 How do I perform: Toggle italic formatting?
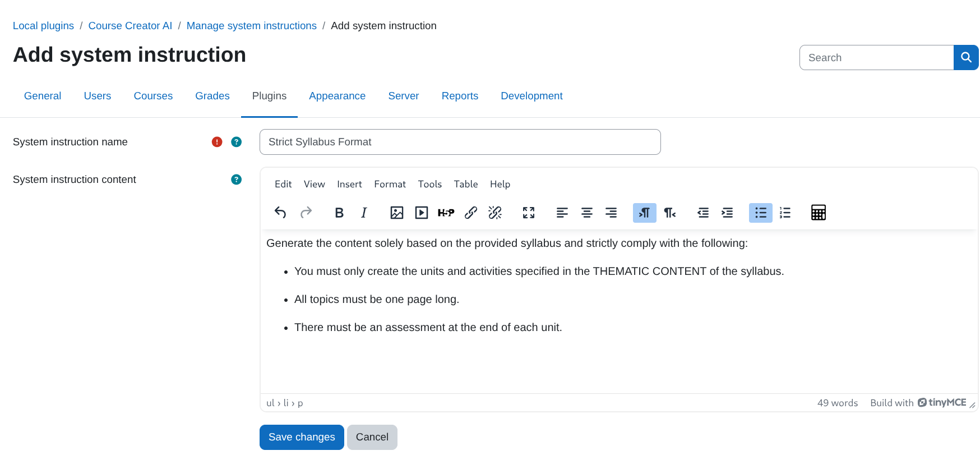[x=364, y=213]
